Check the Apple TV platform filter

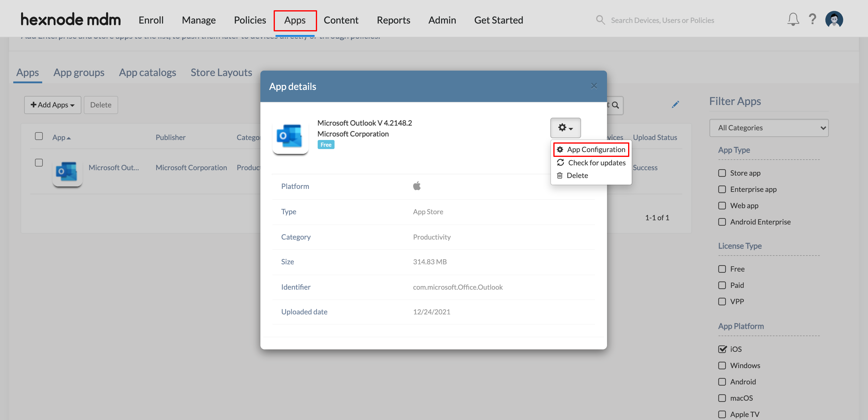[722, 414]
